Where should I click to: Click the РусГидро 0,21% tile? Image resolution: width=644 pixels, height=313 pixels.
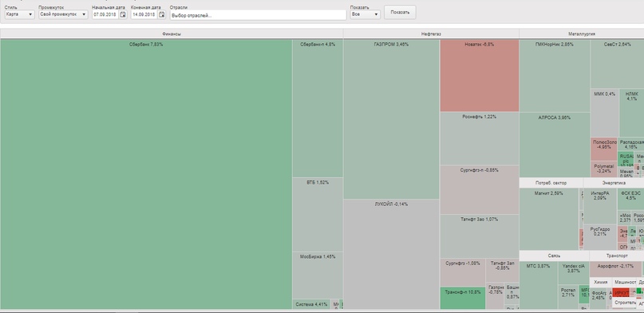click(x=599, y=237)
